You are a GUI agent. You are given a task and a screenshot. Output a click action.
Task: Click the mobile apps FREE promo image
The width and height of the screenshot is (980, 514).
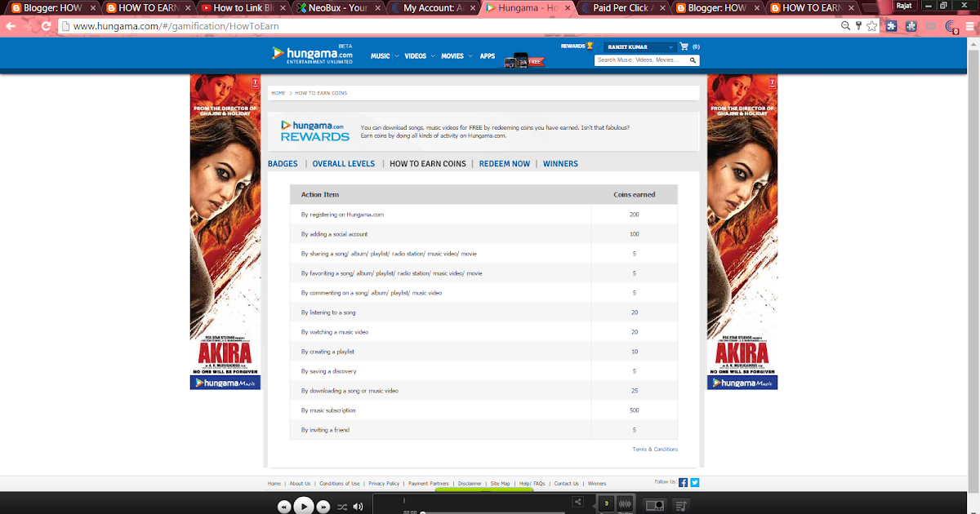point(523,60)
